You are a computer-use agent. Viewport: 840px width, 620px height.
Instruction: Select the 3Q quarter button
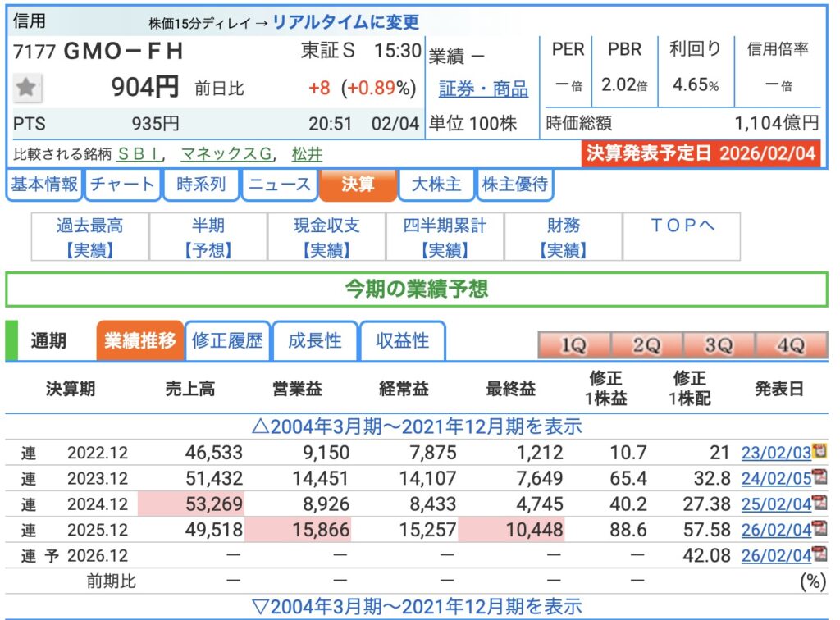718,346
